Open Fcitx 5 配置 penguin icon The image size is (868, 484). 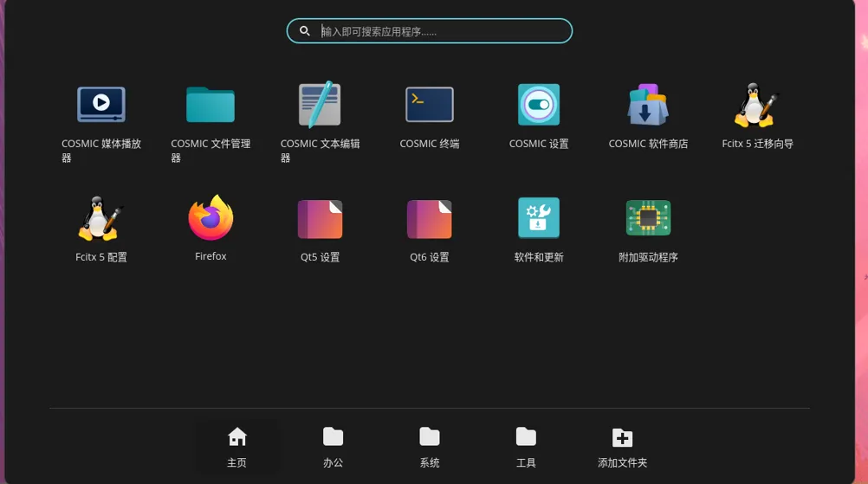point(100,218)
